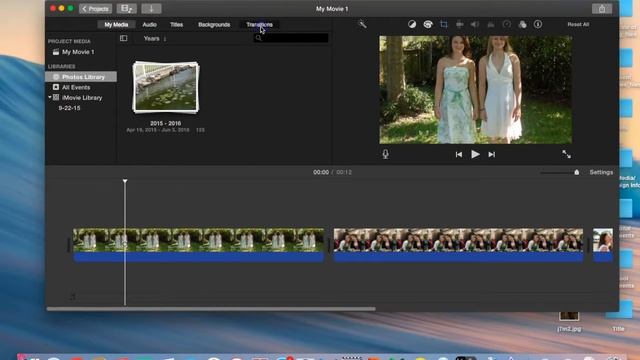Click the 2015 - 2016 label text
This screenshot has width=640, height=360.
pyautogui.click(x=165, y=123)
